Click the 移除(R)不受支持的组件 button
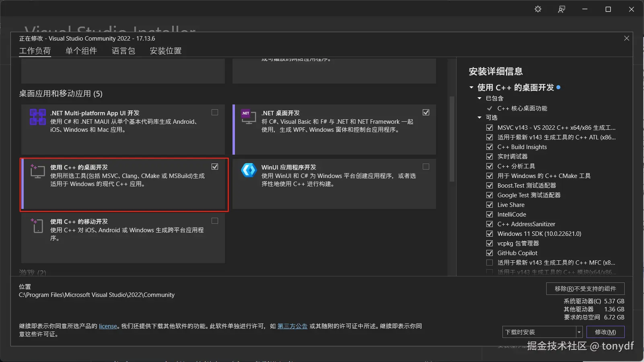This screenshot has width=644, height=362. (585, 289)
